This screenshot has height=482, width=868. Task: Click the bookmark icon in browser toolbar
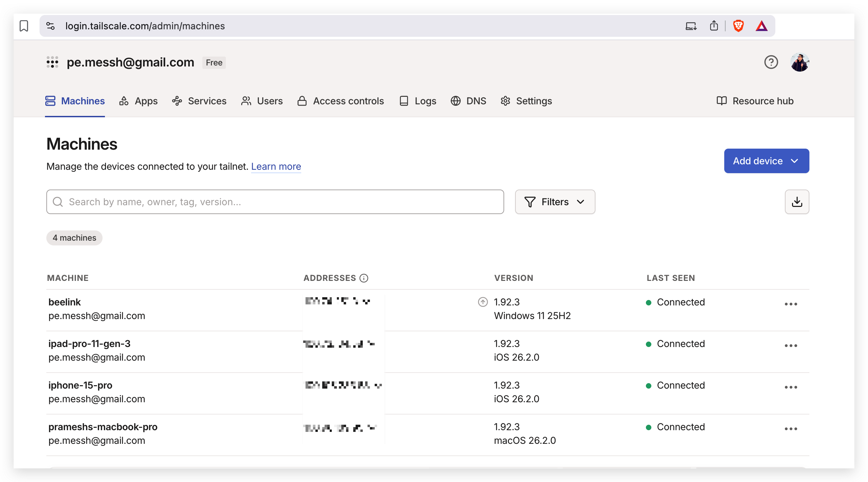tap(24, 26)
